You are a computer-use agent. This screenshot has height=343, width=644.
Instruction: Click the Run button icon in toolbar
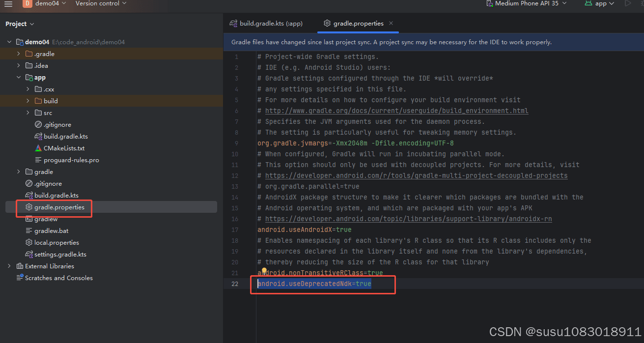[627, 3]
